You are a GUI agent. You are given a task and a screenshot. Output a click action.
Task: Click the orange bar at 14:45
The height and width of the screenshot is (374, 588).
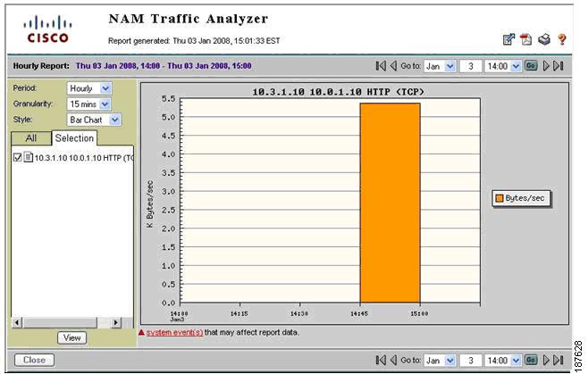click(390, 203)
